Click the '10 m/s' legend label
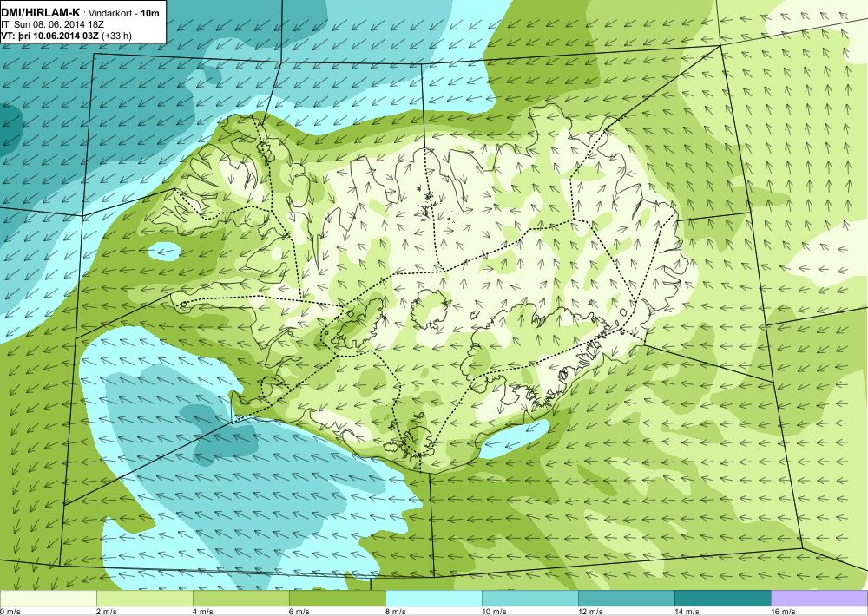868x616 pixels. pyautogui.click(x=494, y=611)
